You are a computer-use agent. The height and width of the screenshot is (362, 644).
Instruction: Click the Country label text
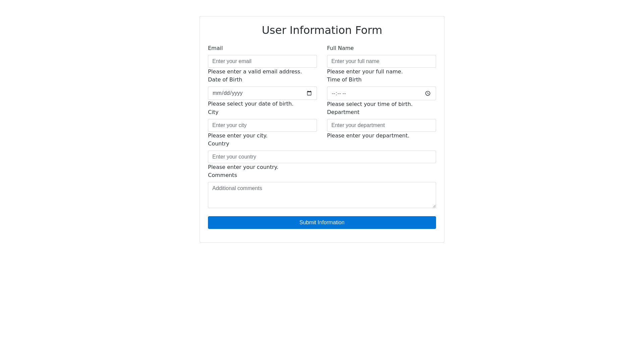click(218, 144)
